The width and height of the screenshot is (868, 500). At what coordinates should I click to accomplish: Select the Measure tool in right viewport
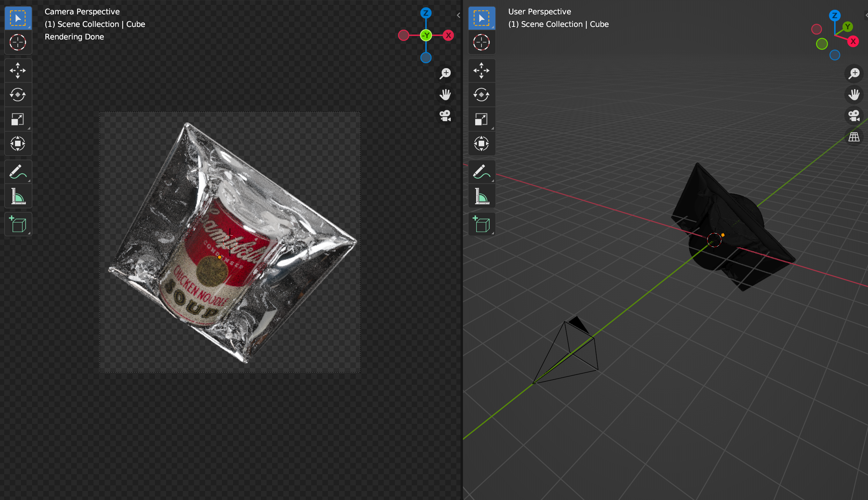(x=481, y=196)
